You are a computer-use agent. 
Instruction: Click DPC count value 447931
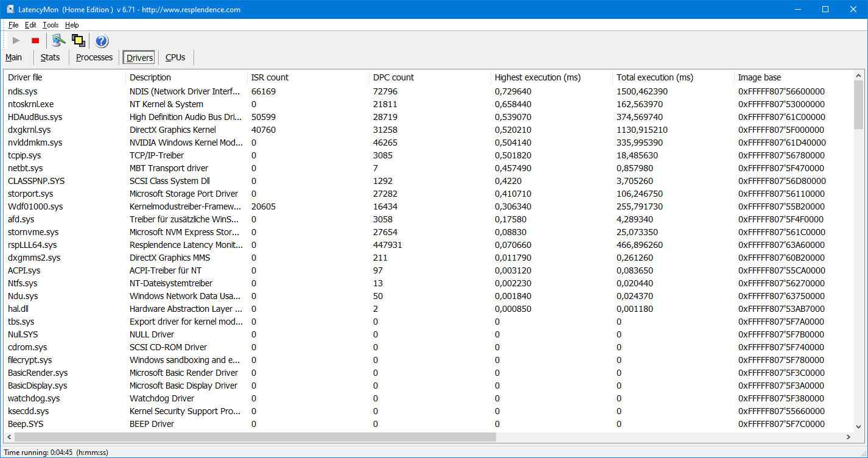click(387, 245)
